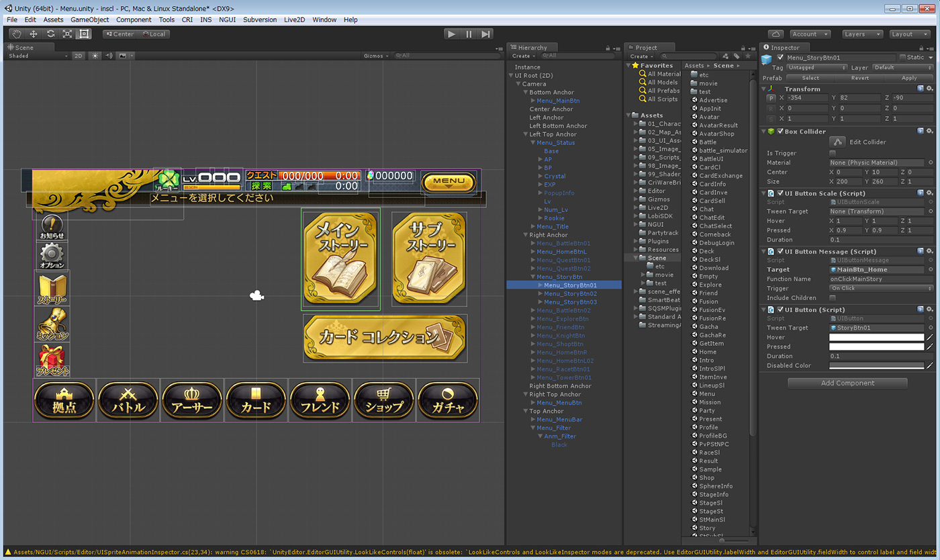Open the Window menu
This screenshot has height=560, width=940.
(x=324, y=19)
